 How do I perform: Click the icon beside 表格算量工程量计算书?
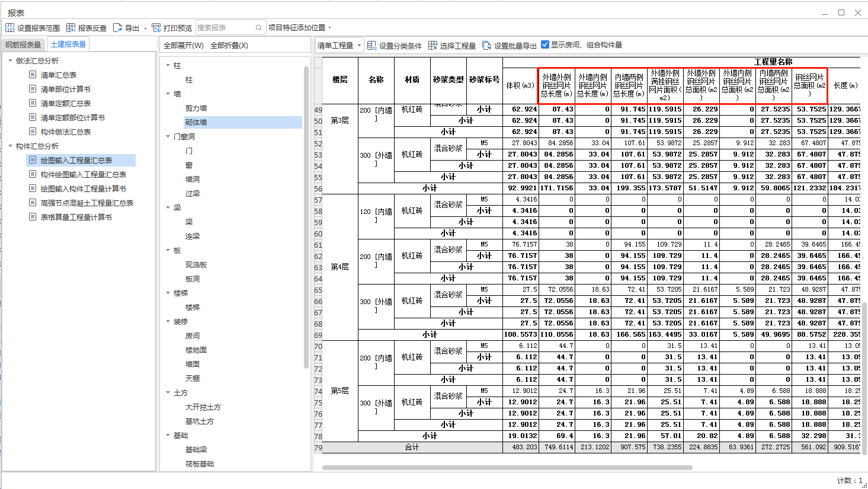tap(33, 217)
